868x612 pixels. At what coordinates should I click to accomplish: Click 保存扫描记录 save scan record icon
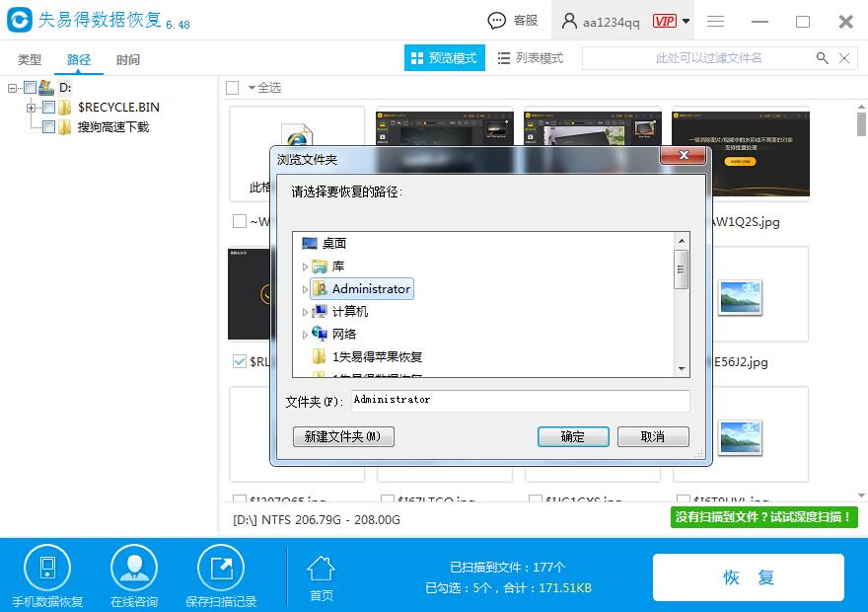(x=221, y=568)
